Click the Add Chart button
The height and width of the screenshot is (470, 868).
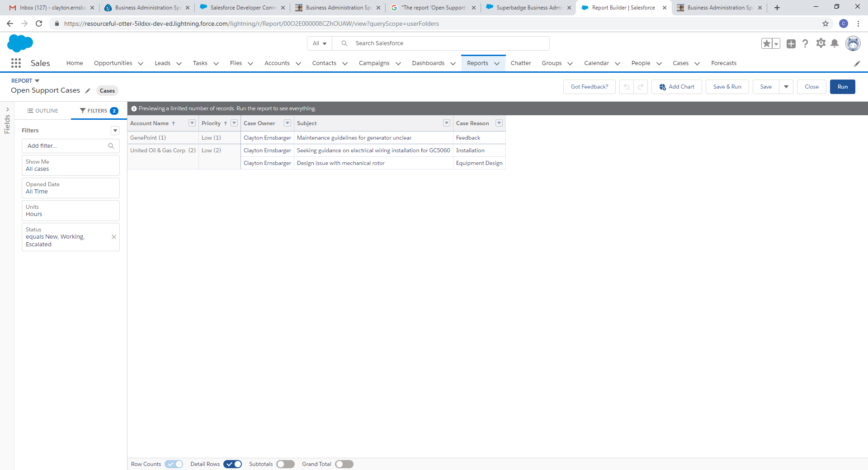pos(677,87)
